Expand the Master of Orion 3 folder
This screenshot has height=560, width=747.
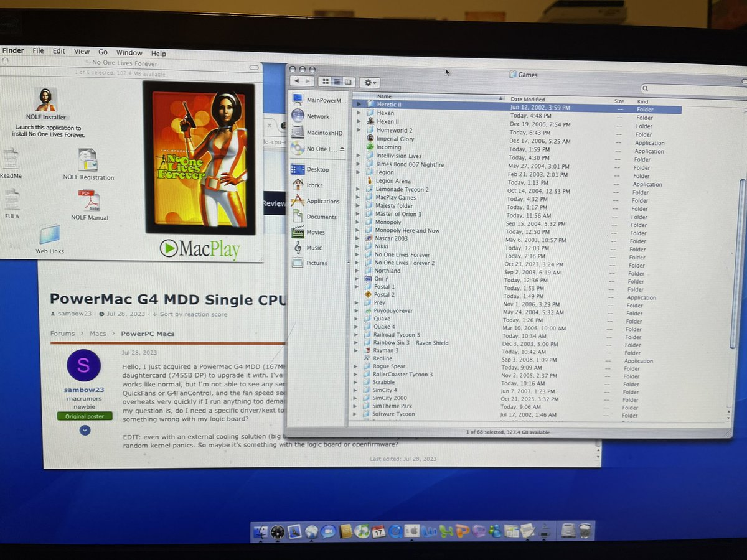pos(358,214)
